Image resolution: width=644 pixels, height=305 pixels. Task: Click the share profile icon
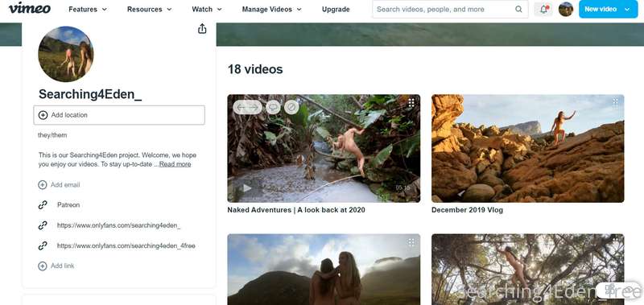(202, 29)
